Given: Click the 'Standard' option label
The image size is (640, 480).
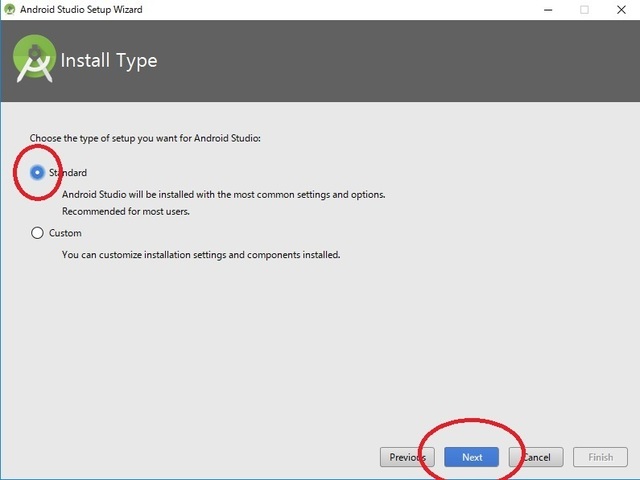Looking at the screenshot, I should 68,173.
